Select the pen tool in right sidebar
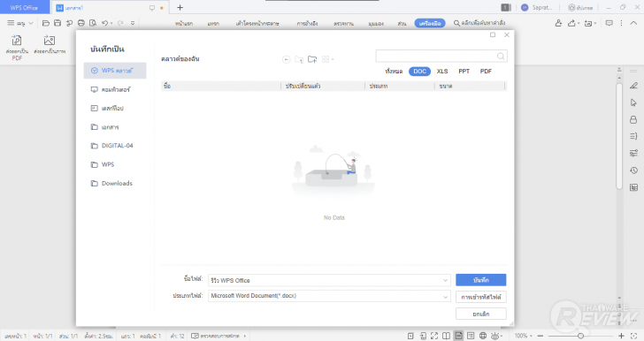The width and height of the screenshot is (644, 341). pos(633,86)
